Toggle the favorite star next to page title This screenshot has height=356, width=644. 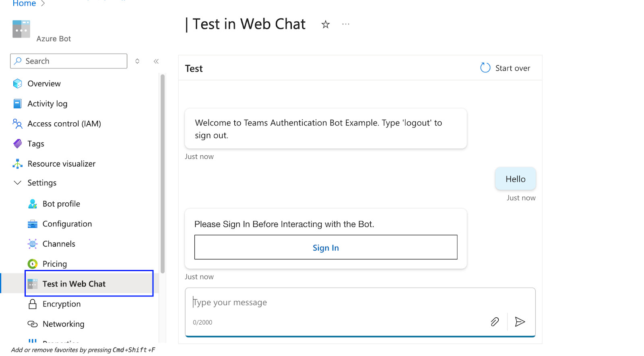[x=325, y=24]
